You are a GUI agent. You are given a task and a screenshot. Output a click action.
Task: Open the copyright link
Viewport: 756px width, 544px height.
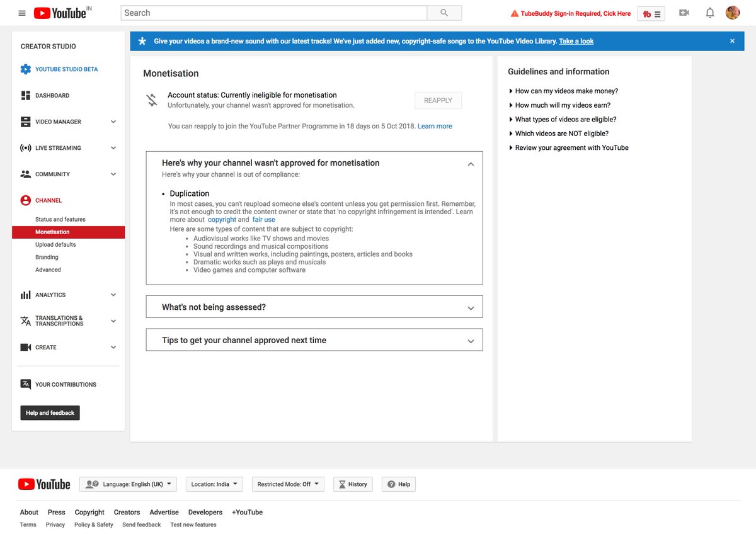[x=222, y=220]
